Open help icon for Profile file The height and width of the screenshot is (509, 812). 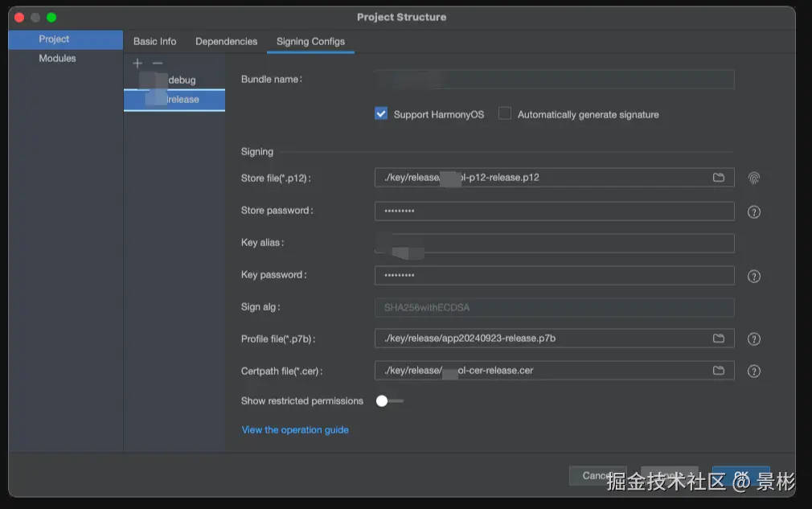point(754,339)
